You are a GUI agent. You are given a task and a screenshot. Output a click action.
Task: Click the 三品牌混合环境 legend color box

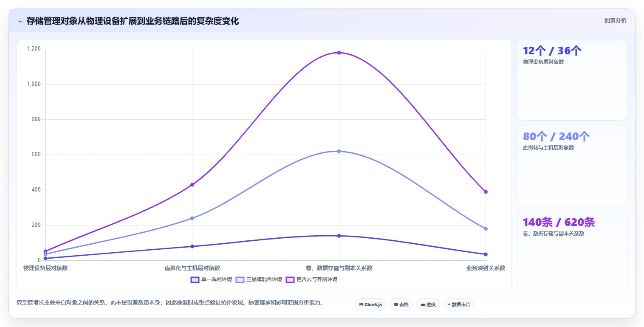pyautogui.click(x=240, y=279)
